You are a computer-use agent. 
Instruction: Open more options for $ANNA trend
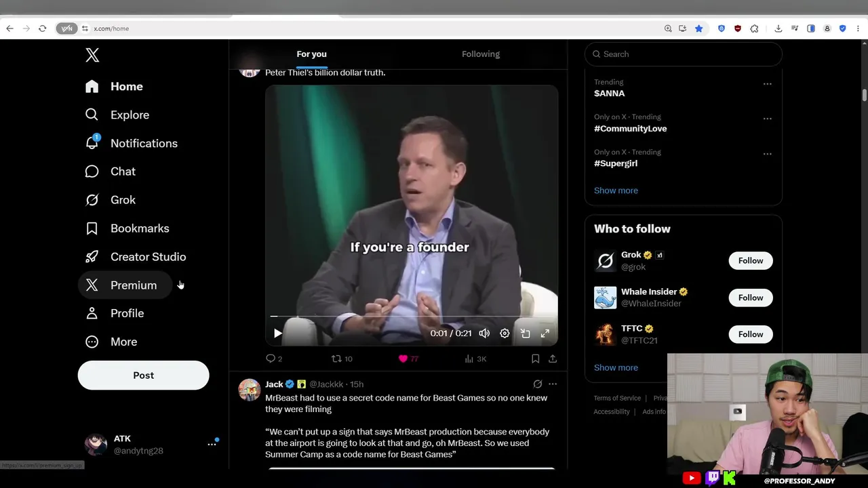click(x=767, y=84)
